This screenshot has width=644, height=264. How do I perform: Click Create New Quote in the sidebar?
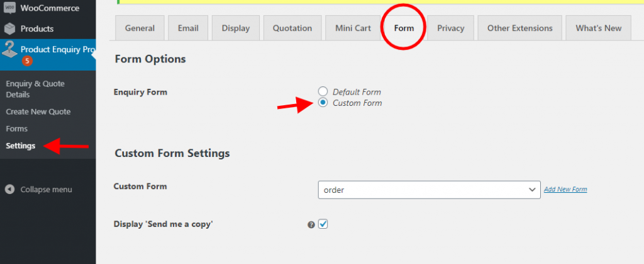[38, 112]
